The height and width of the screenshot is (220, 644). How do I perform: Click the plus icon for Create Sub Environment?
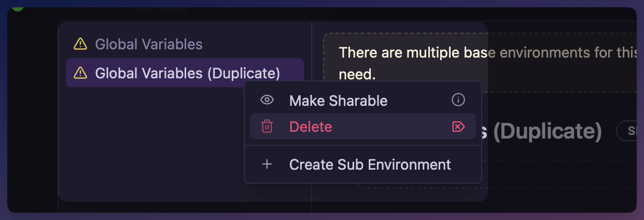pos(267,164)
